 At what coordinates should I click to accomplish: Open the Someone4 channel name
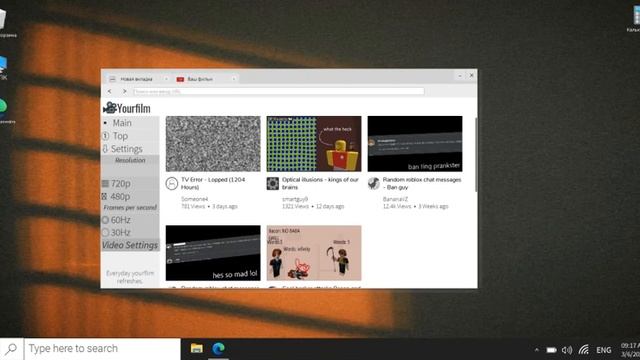point(194,199)
